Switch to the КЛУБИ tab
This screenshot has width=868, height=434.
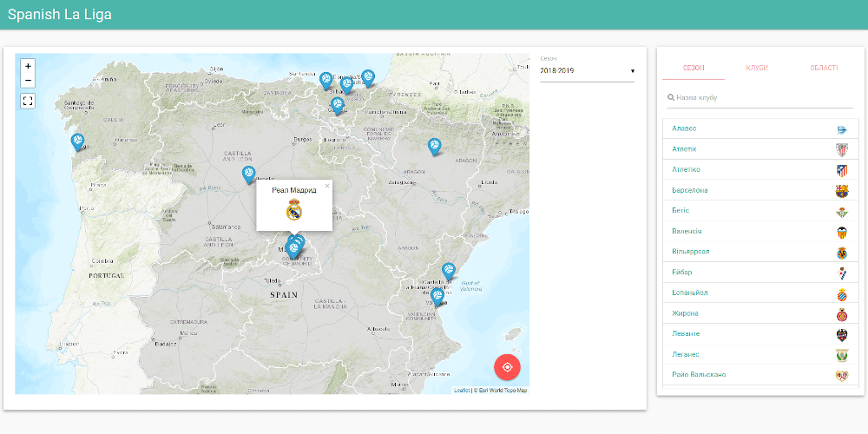click(757, 68)
